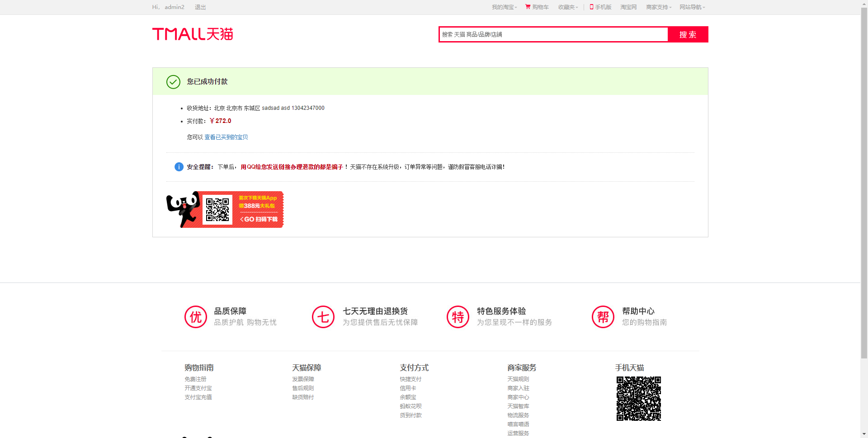Click the paid amount ￥272.0
868x438 pixels.
pyautogui.click(x=220, y=121)
